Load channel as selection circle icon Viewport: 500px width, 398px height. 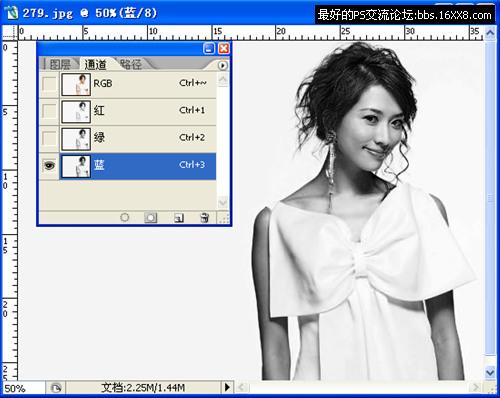coord(125,218)
